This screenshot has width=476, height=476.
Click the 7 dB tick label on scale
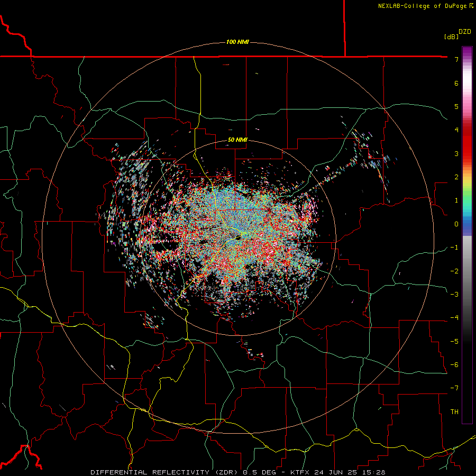[x=456, y=59]
